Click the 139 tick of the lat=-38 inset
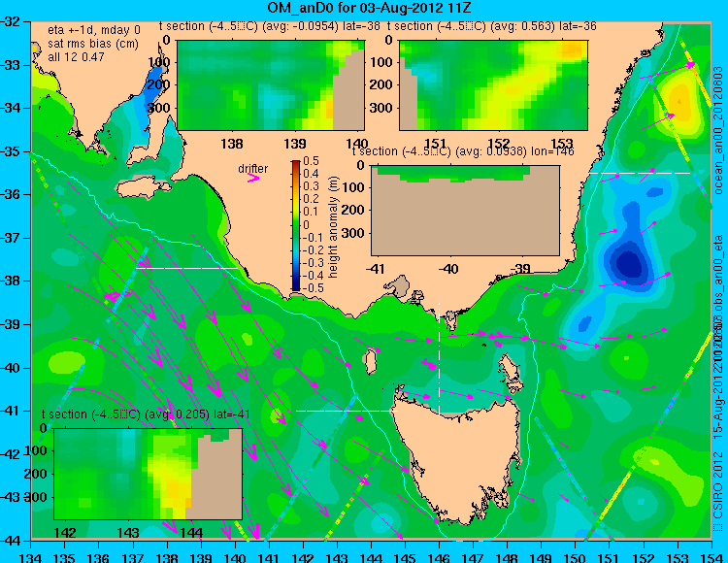 [295, 144]
